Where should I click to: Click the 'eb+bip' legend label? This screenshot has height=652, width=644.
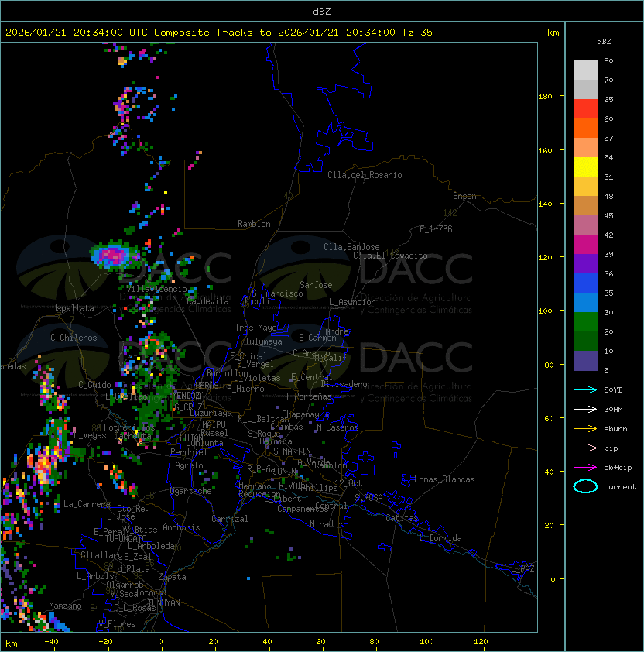click(x=618, y=468)
